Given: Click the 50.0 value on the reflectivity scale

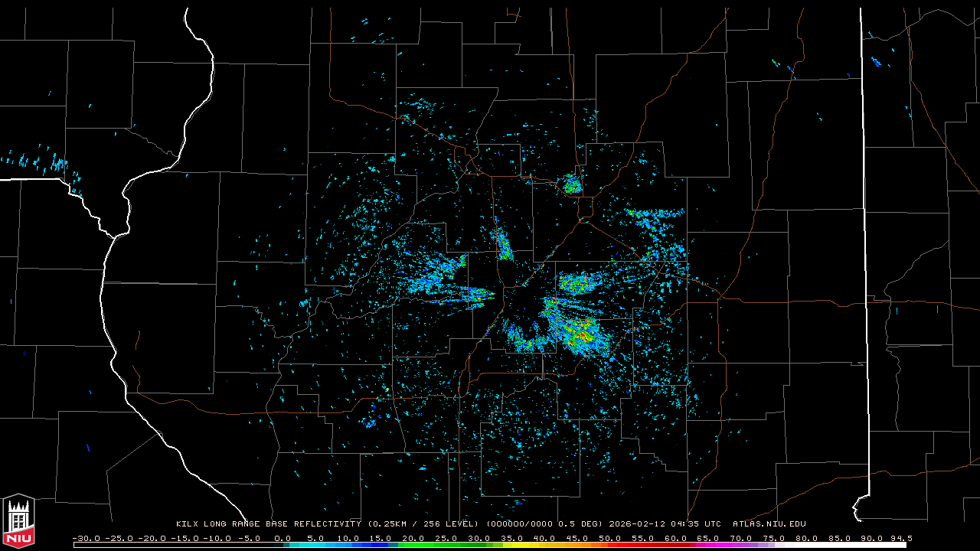Looking at the screenshot, I should [x=610, y=538].
